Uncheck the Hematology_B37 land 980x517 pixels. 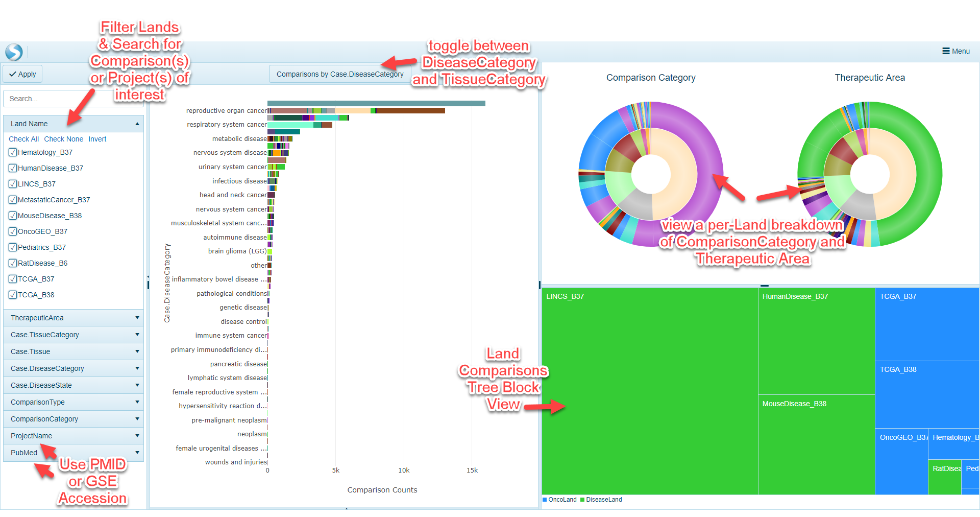coord(12,152)
